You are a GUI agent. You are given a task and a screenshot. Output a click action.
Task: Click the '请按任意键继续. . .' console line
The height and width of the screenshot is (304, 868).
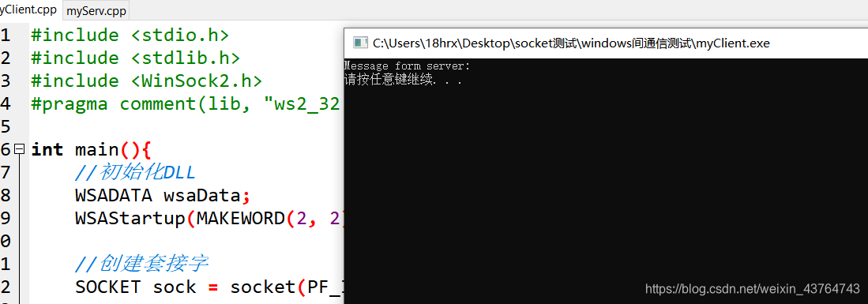point(403,80)
